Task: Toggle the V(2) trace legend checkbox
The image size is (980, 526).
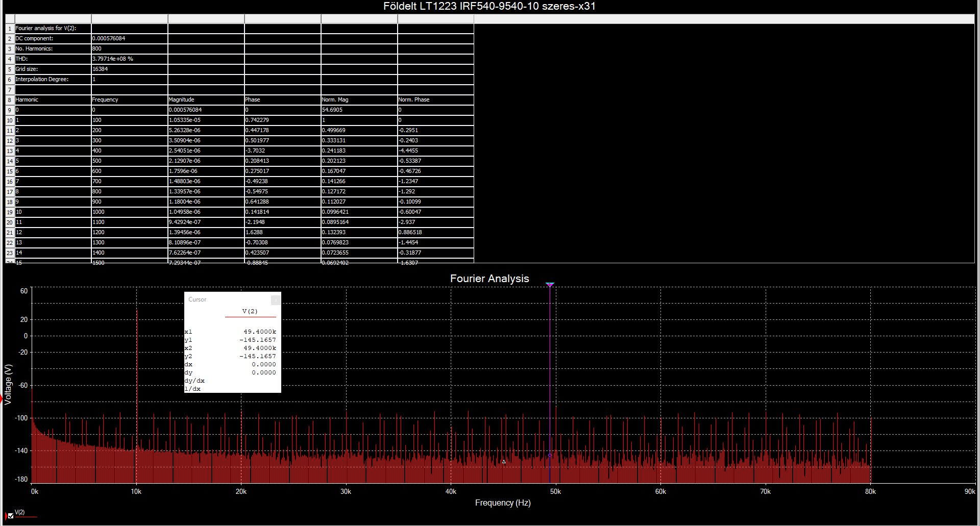Action: tap(11, 516)
